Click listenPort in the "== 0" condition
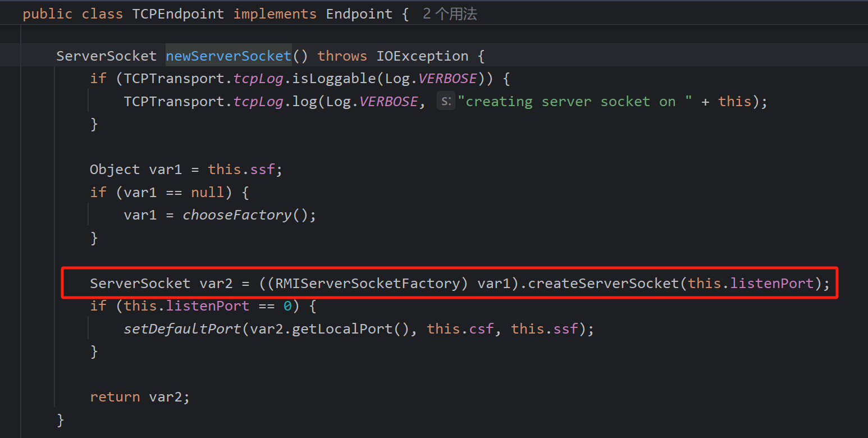The image size is (868, 438). (x=207, y=306)
